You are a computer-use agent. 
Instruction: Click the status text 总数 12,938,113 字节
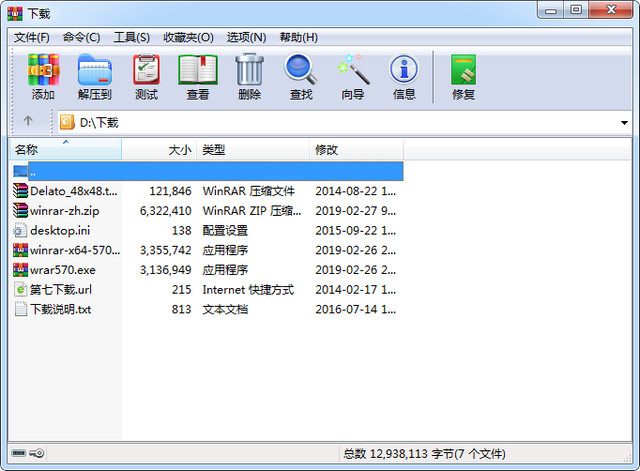click(x=424, y=453)
